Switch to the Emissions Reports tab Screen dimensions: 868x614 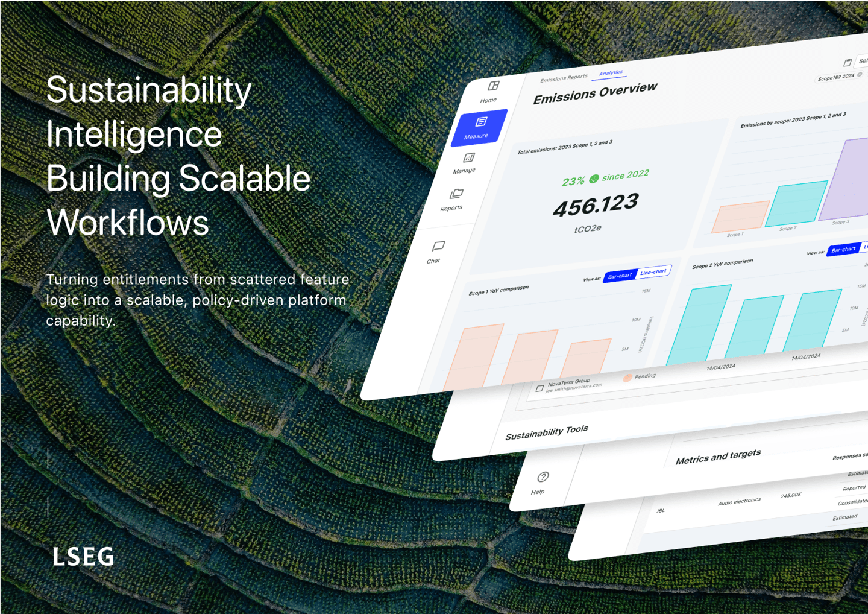click(x=564, y=78)
